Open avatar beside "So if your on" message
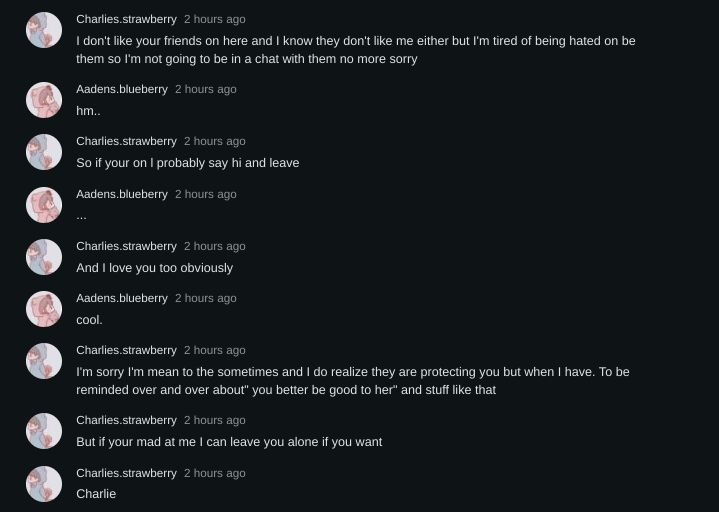Screen dimensions: 719x512 tap(44, 152)
